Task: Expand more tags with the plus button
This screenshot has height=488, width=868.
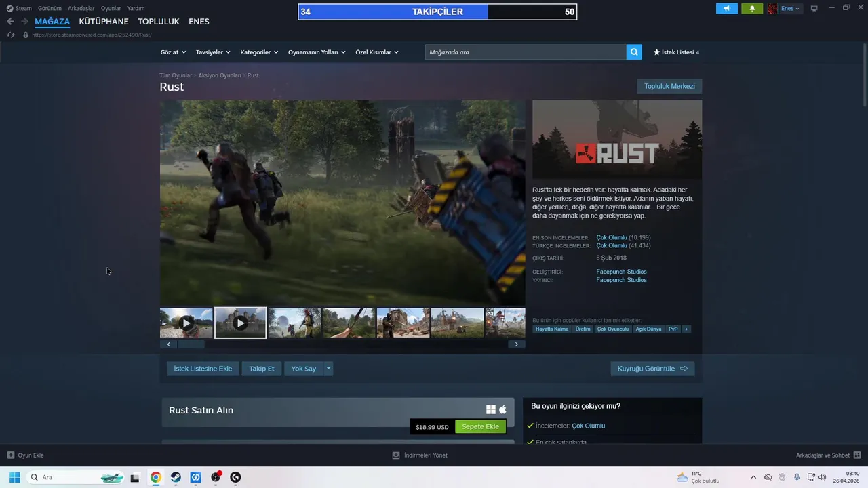Action: 686,329
